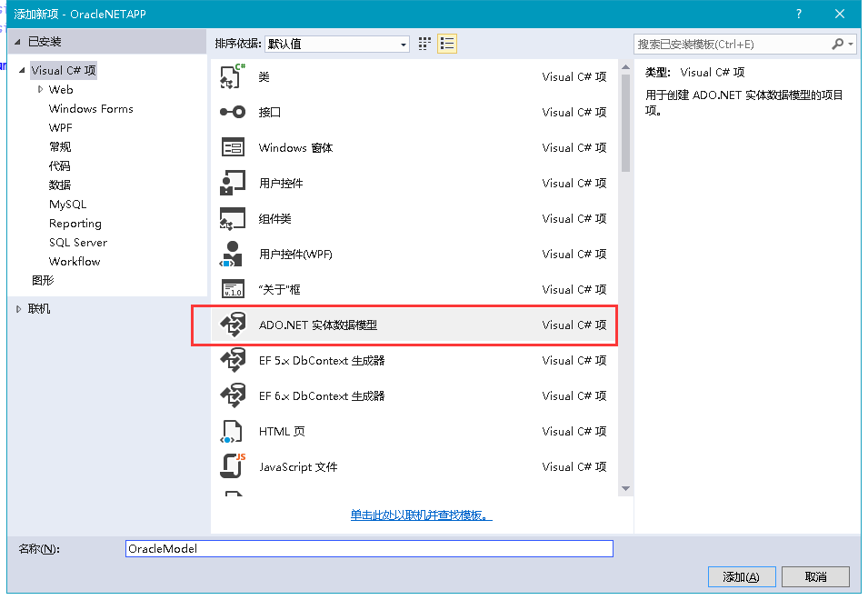The image size is (868, 600).
Task: Click the template list scroll down arrow
Action: 625,488
